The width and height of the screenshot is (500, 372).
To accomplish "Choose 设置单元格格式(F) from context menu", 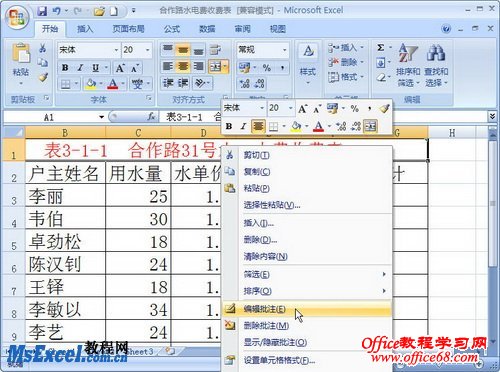I will coord(307,360).
